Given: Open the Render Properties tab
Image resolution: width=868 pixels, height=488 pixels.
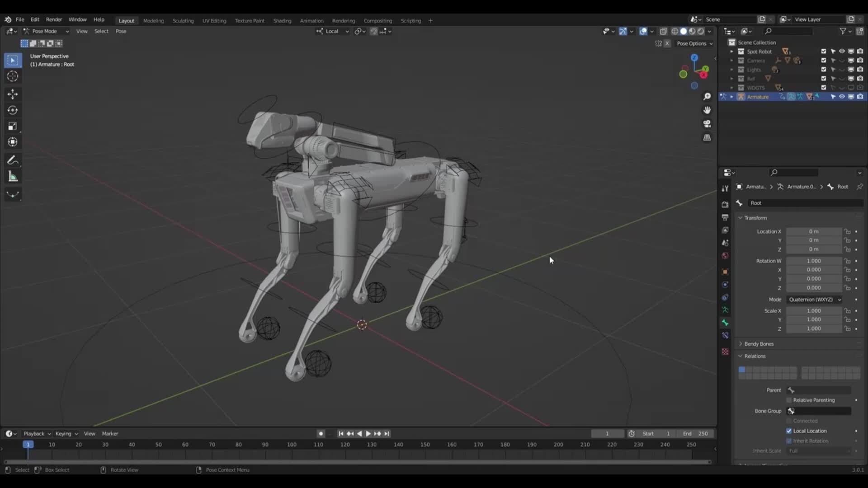Looking at the screenshot, I should [x=725, y=204].
